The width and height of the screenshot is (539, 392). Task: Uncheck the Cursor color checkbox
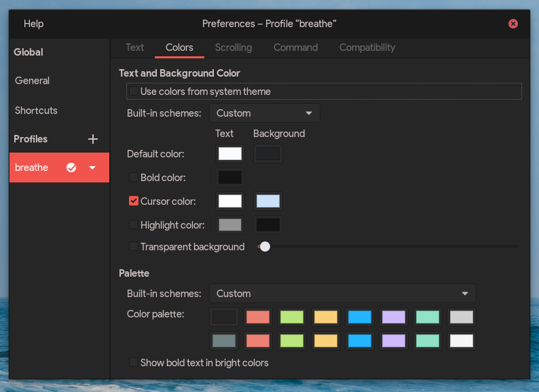pyautogui.click(x=134, y=201)
